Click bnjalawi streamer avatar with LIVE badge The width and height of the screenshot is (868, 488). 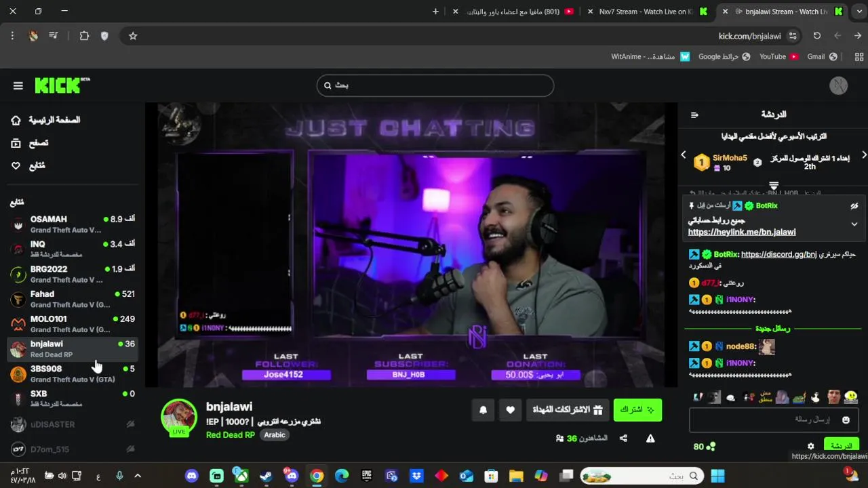tap(179, 417)
